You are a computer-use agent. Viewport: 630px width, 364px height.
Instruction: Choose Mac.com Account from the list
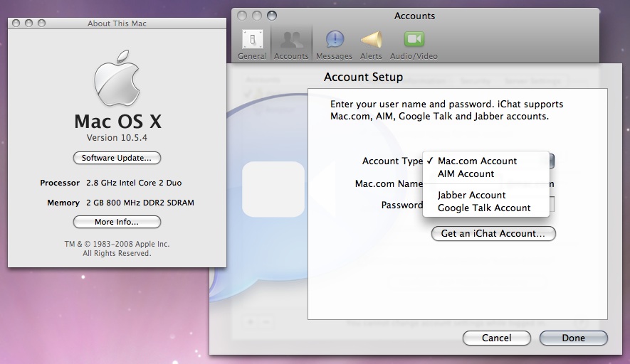click(x=485, y=161)
